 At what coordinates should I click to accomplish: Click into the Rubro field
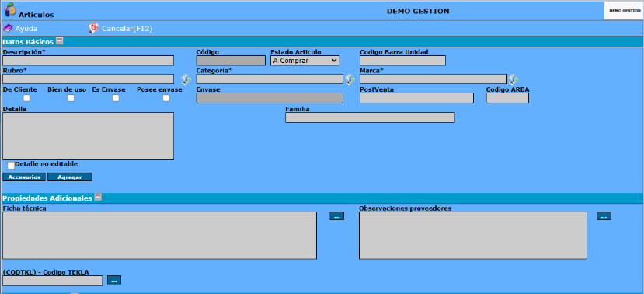point(89,79)
